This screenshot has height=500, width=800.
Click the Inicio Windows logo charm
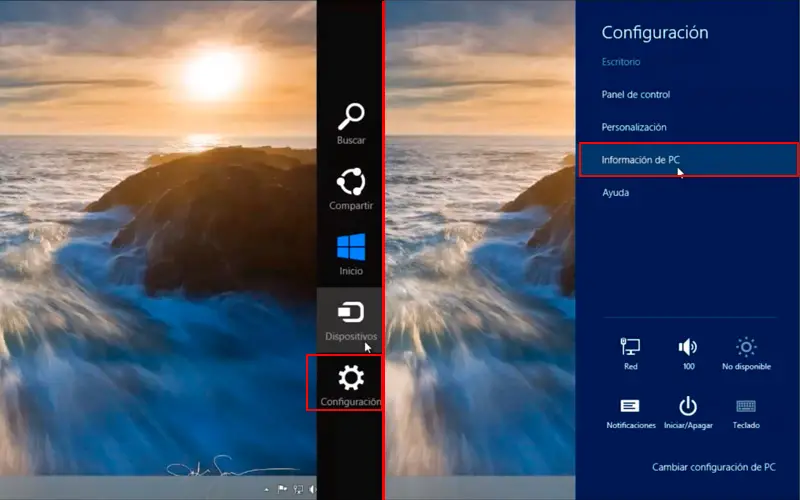351,254
